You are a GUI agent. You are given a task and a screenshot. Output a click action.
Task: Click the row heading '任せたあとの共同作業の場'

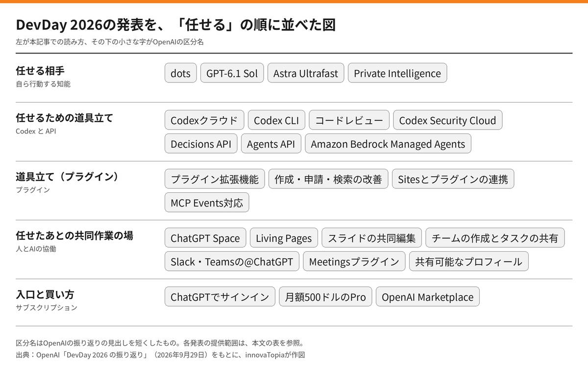pyautogui.click(x=74, y=235)
